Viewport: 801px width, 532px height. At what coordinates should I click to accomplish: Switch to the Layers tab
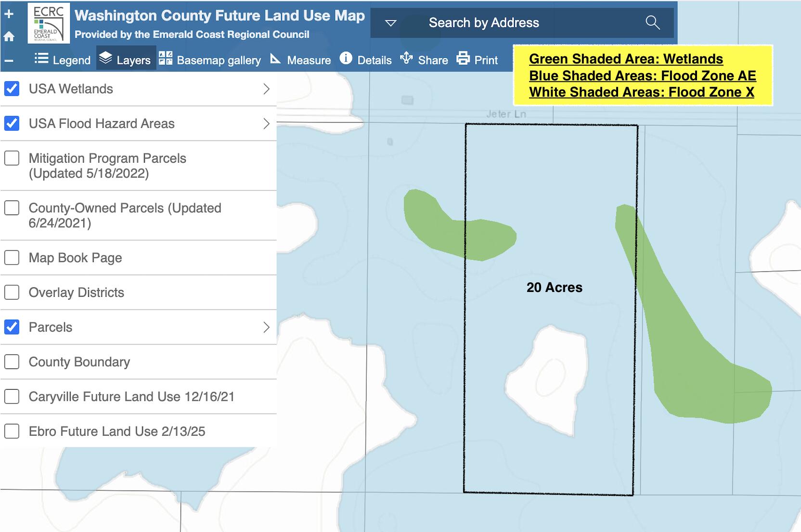(x=126, y=59)
